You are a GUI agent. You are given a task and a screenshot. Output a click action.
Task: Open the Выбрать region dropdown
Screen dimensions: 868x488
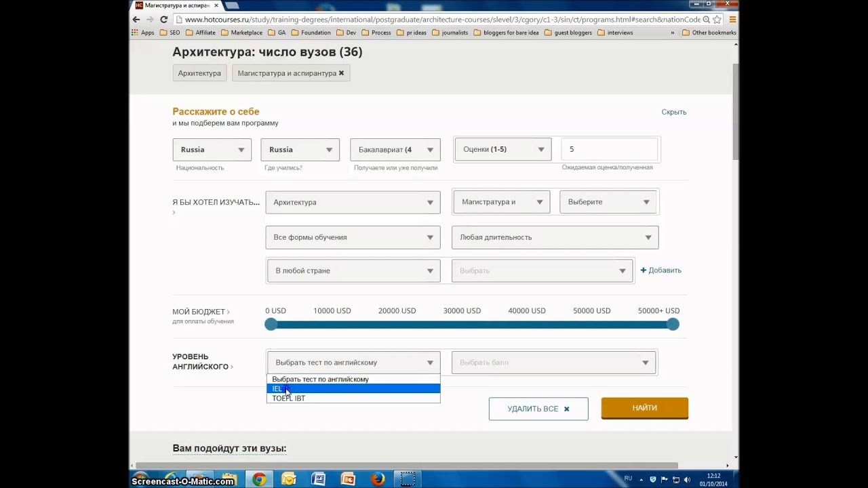pos(542,270)
